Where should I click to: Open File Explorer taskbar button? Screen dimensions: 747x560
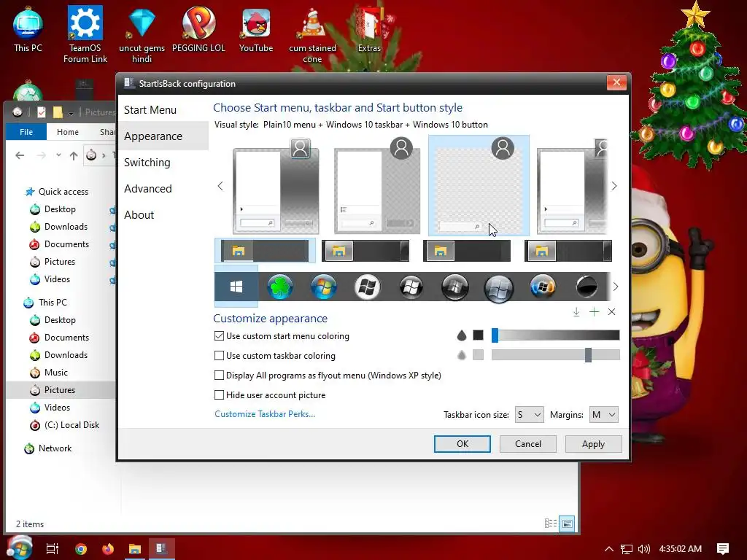click(135, 548)
